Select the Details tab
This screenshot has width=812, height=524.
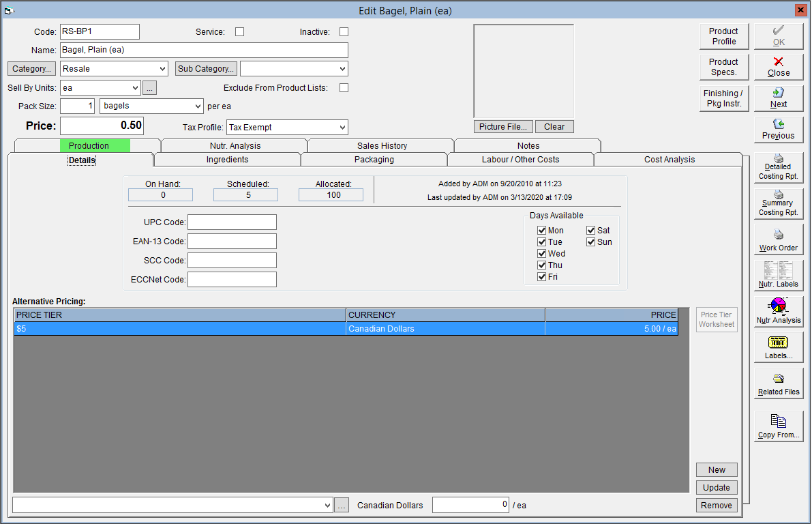[x=82, y=160]
